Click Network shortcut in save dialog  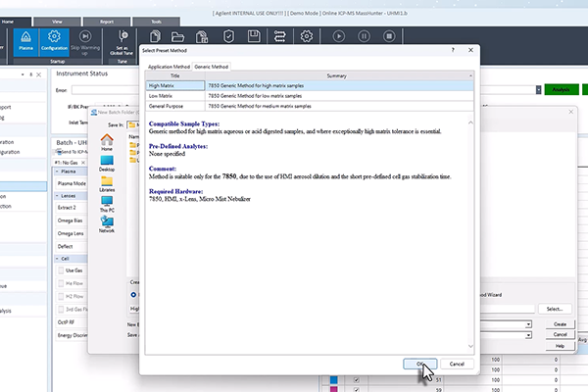[107, 224]
